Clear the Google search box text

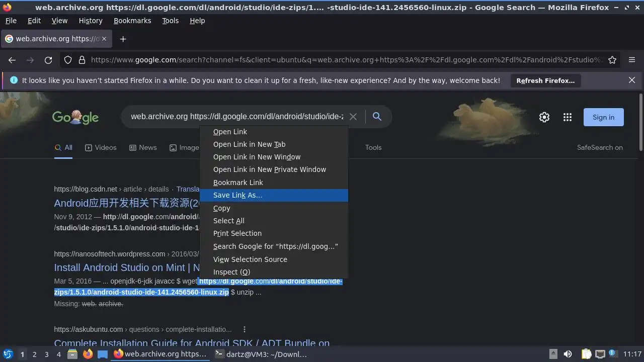(353, 117)
